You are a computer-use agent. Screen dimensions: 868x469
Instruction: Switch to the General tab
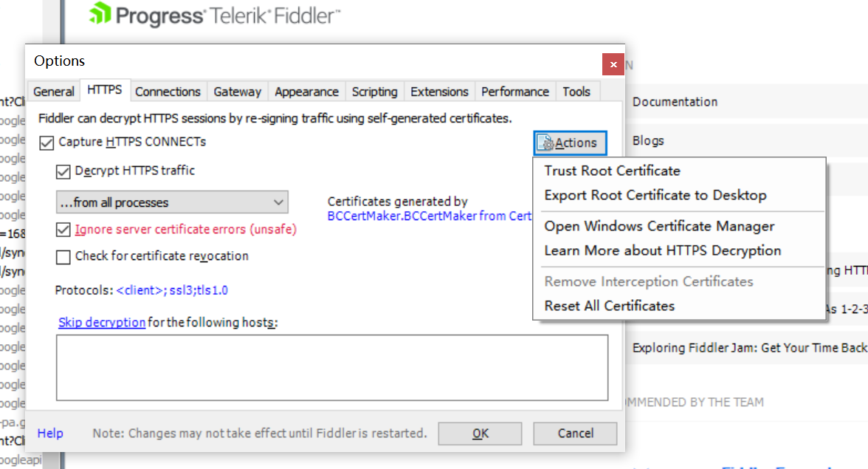[x=54, y=92]
